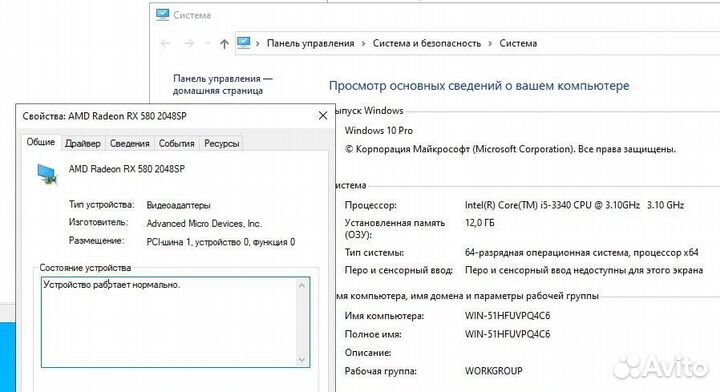The width and height of the screenshot is (720, 392).
Task: Click the Forward arrow in the System window
Action: click(189, 44)
